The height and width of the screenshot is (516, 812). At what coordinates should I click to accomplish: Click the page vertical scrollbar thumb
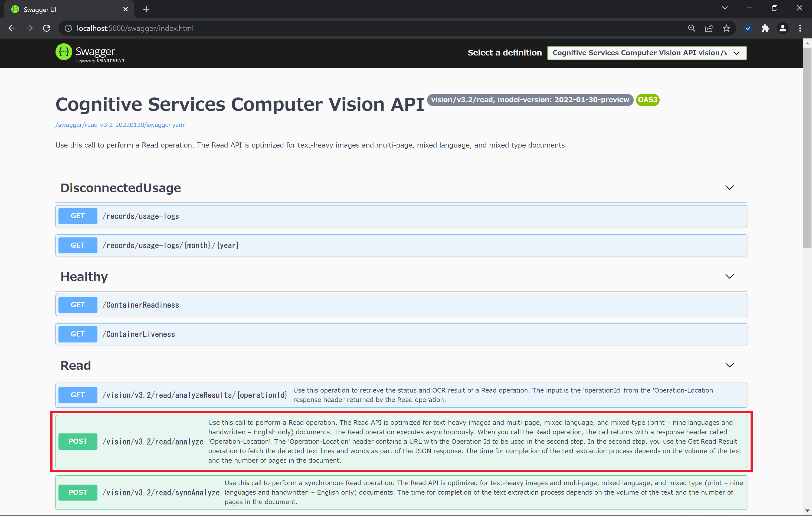[807, 148]
